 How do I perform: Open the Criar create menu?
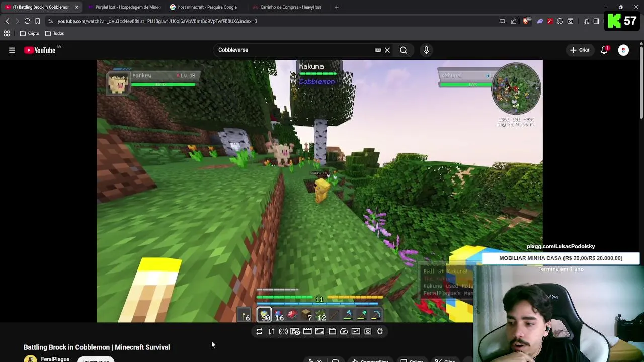tap(580, 50)
